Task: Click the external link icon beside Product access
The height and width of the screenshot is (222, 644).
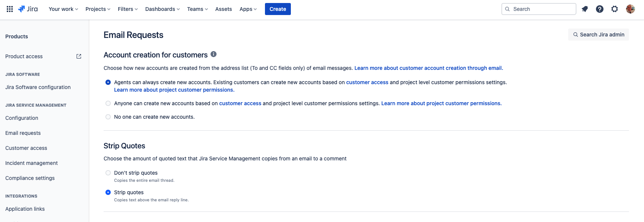Action: [x=79, y=56]
